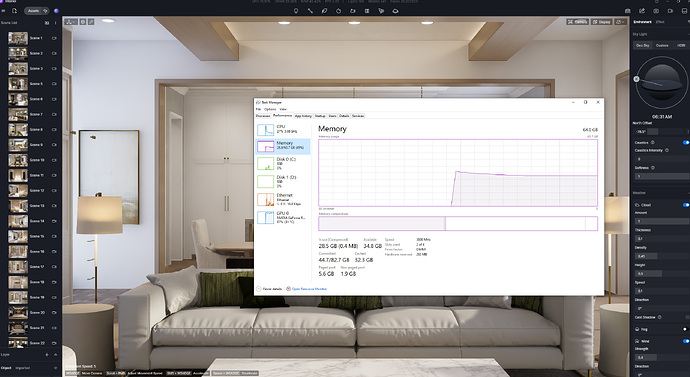The height and width of the screenshot is (377, 690).
Task: Select the light bulb tool in top toolbar
Action: [x=296, y=11]
